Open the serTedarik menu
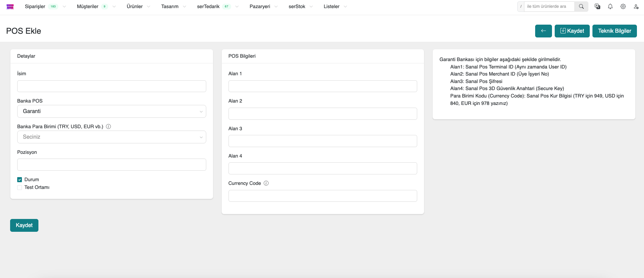 (x=208, y=6)
